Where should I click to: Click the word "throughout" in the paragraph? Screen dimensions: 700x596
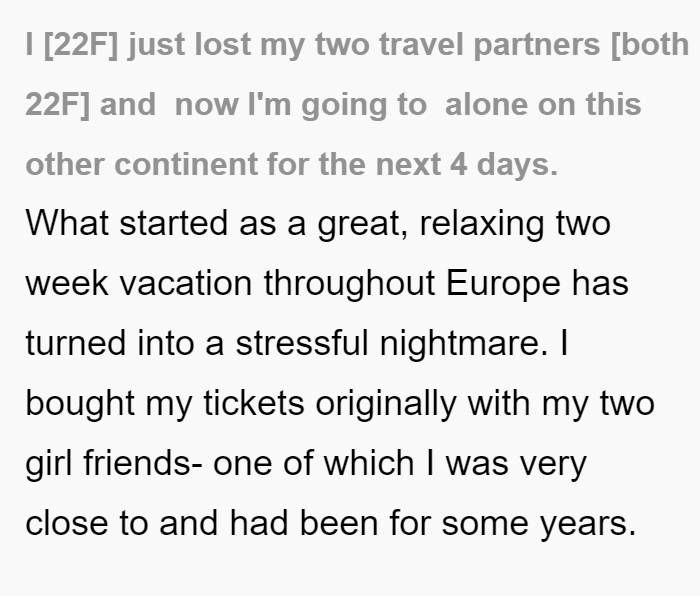tap(350, 284)
